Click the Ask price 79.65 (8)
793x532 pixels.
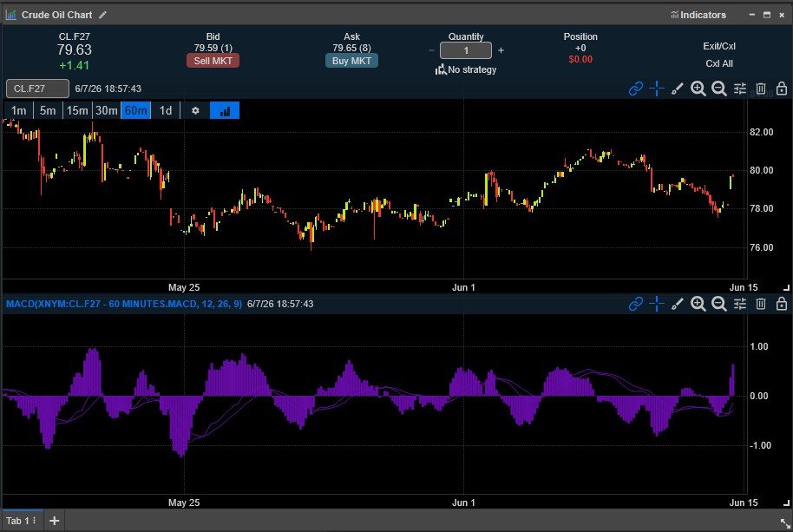pyautogui.click(x=351, y=48)
